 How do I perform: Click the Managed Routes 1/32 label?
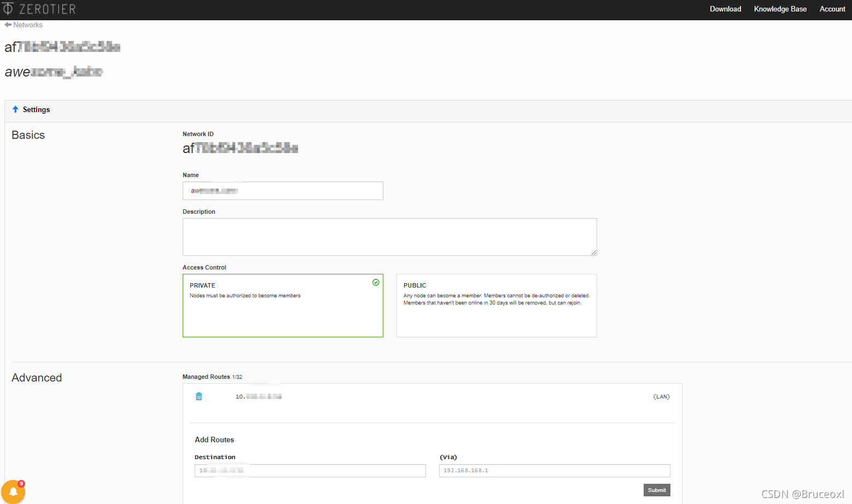tap(212, 377)
